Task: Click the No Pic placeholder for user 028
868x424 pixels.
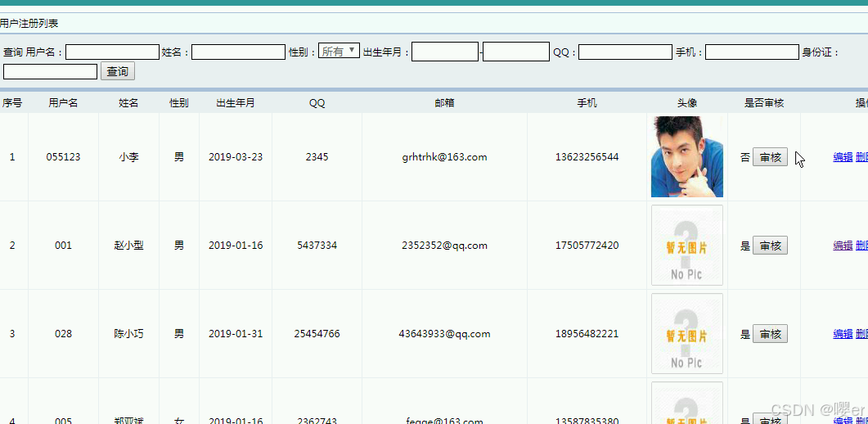Action: (x=687, y=334)
